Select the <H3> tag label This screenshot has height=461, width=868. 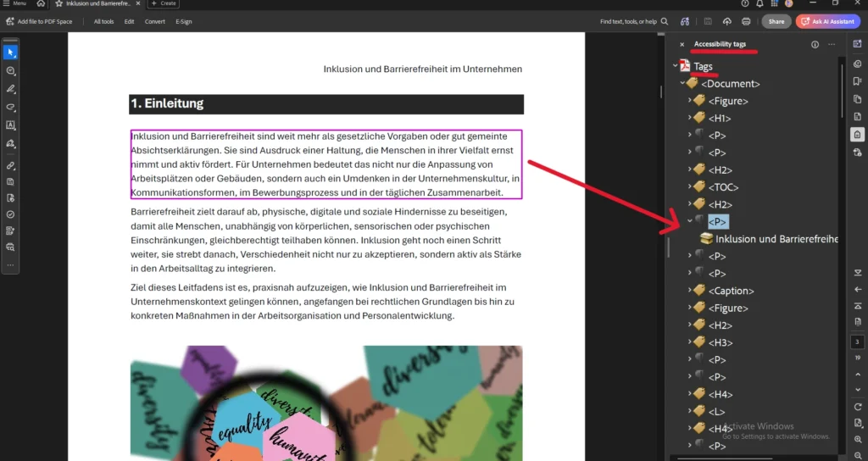point(721,342)
